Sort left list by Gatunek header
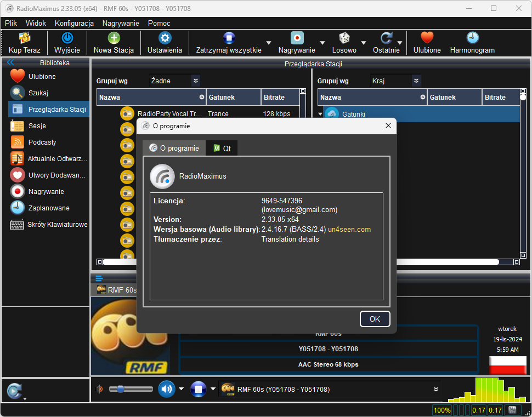The image size is (532, 417). [234, 98]
